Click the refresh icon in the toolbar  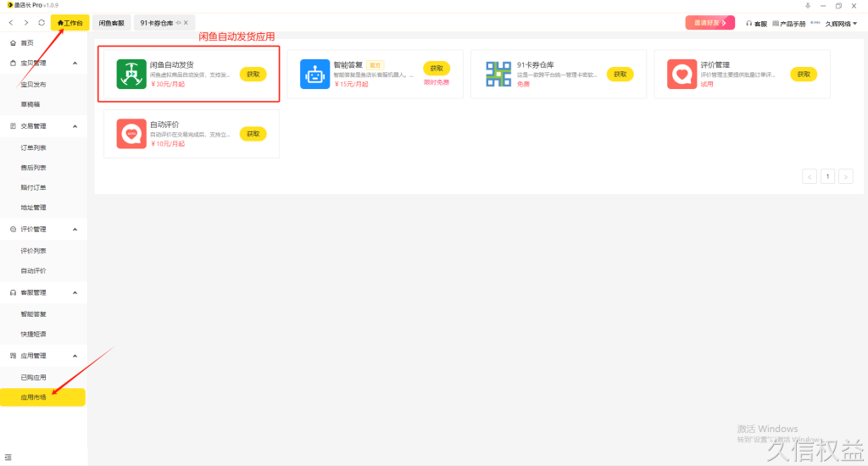pos(42,23)
